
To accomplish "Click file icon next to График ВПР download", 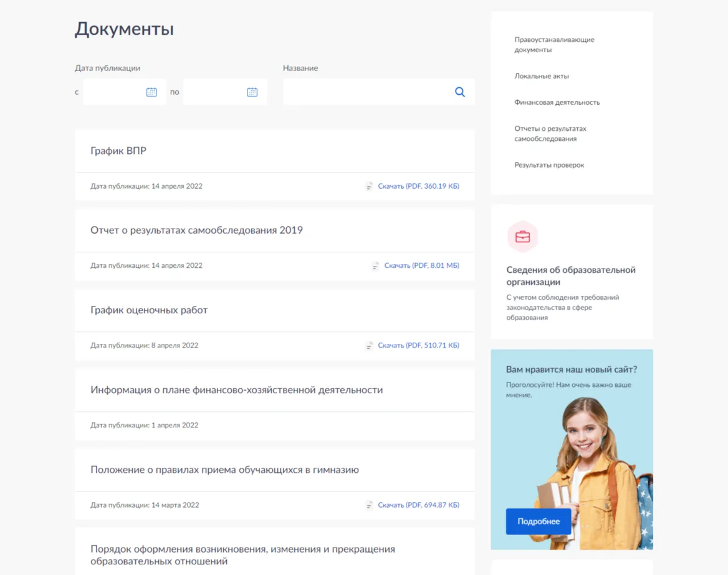I will tap(369, 186).
